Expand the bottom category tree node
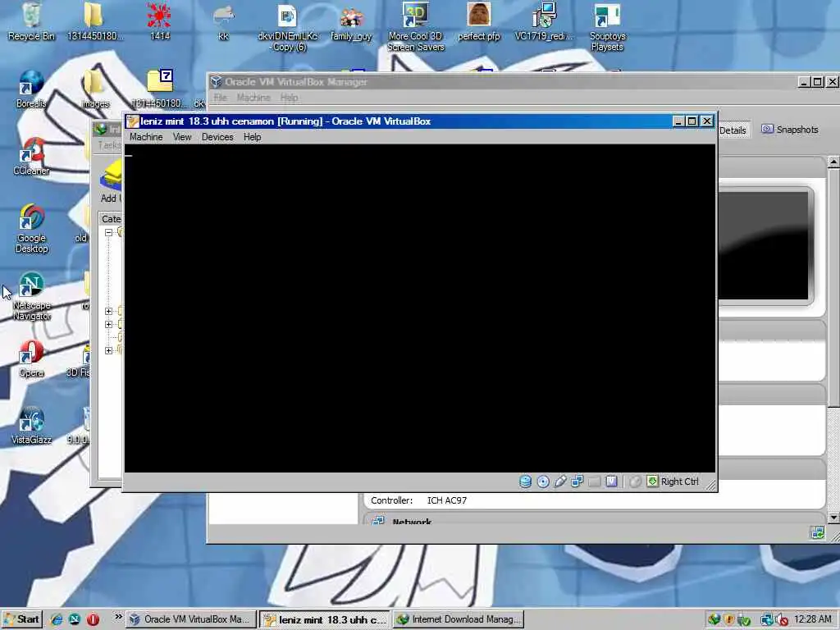This screenshot has height=630, width=840. coord(109,350)
